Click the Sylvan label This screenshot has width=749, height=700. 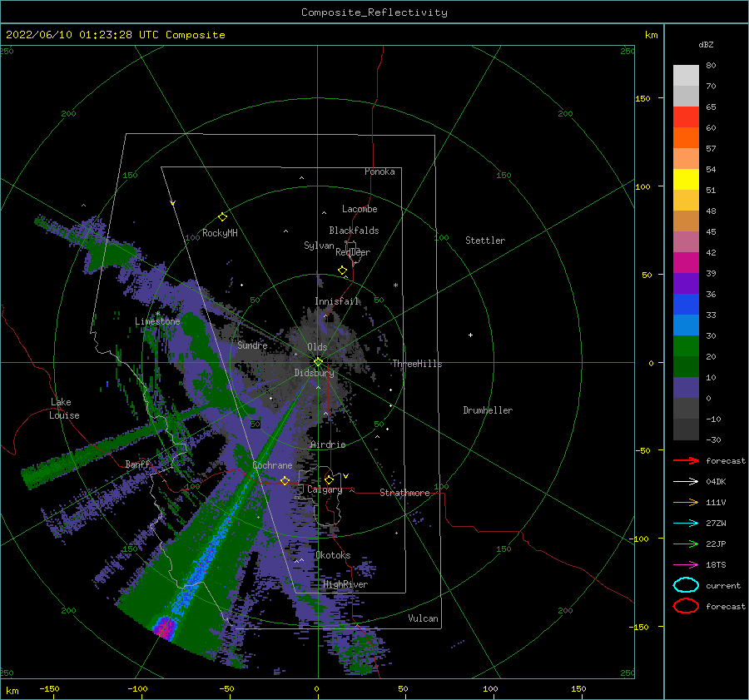(319, 246)
